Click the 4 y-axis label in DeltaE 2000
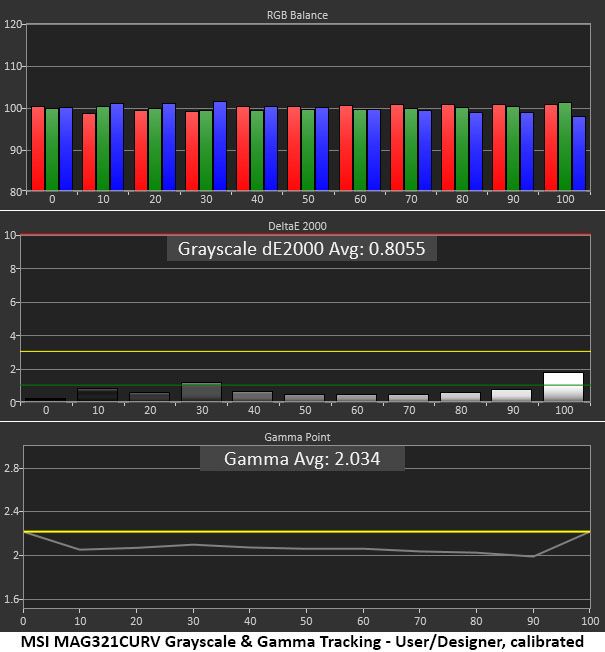 pos(13,336)
